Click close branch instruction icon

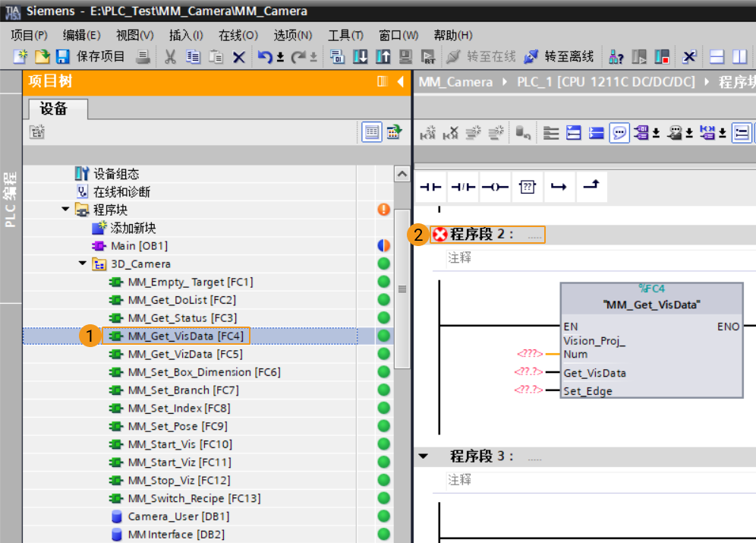[591, 185]
